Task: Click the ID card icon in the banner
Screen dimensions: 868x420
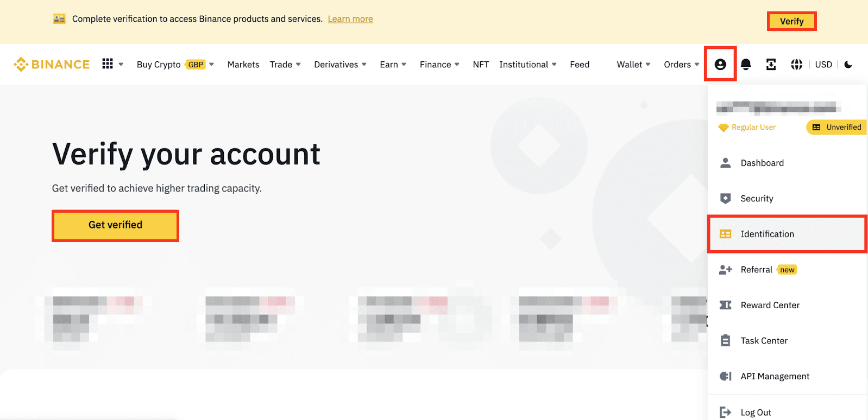Action: click(59, 19)
